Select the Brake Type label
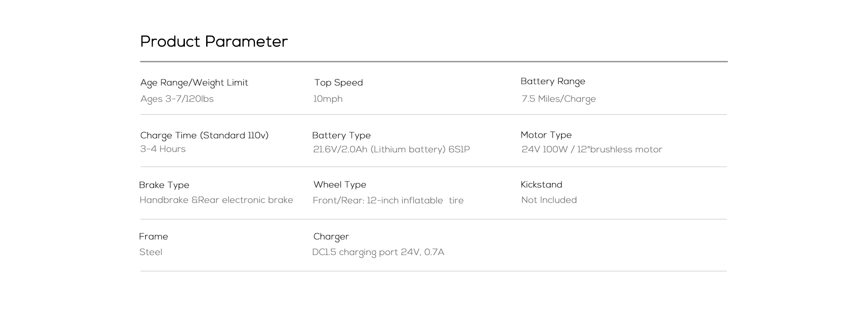This screenshot has height=316, width=868. coord(164,185)
